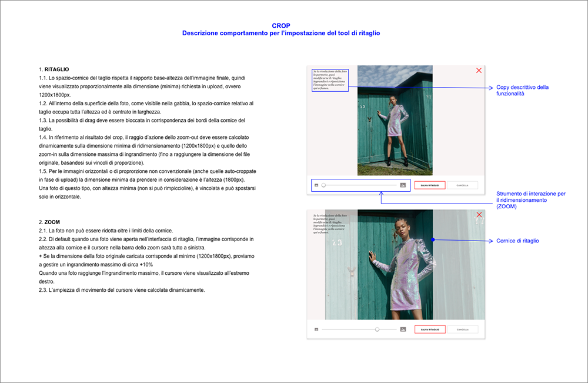Click the 'Cornice di ritaglio' annotation label
This screenshot has height=383, width=588.
(x=517, y=241)
